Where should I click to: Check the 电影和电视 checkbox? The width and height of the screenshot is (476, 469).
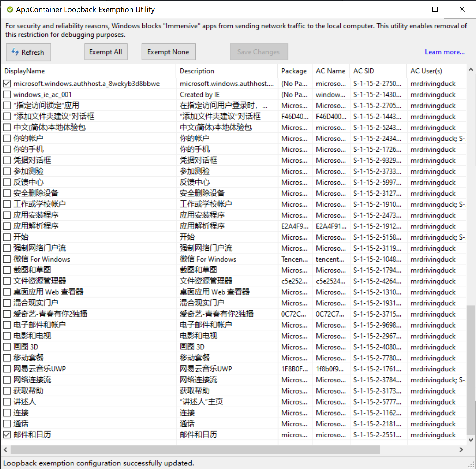pos(7,336)
